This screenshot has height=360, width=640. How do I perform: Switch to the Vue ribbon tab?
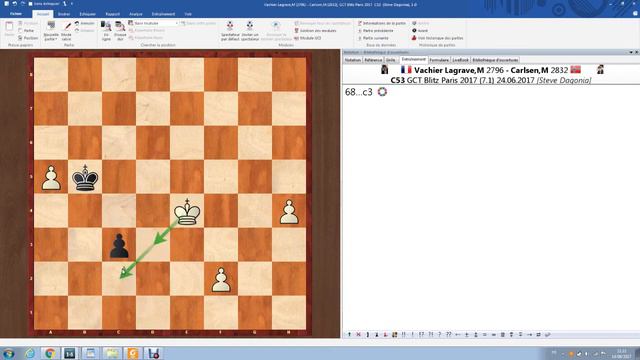(188, 14)
